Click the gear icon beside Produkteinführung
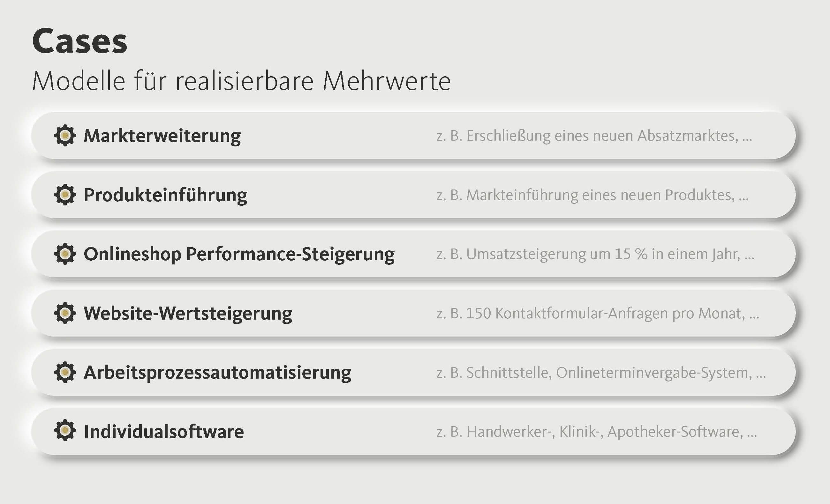Screen dimensions: 830x504 [x=65, y=195]
